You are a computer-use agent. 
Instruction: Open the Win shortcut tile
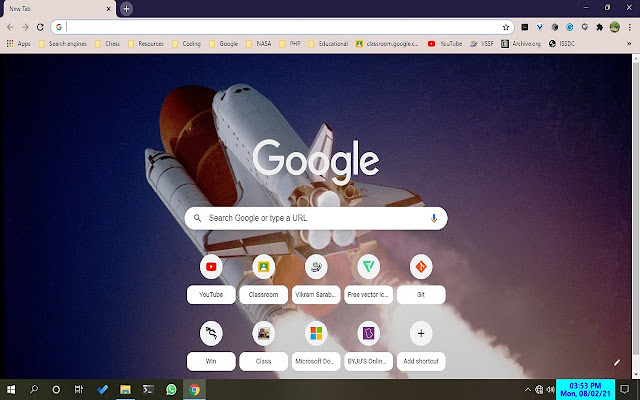coord(211,346)
